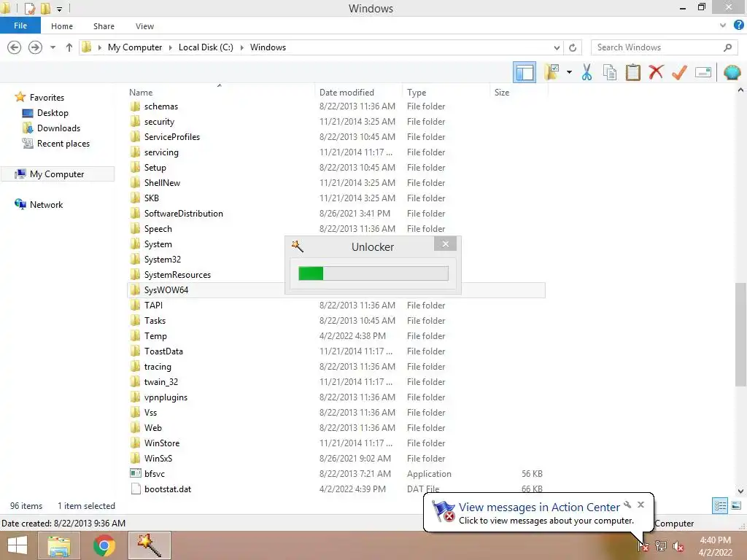Click the muted volume tray icon
Screen dimensions: 747x560
678,546
